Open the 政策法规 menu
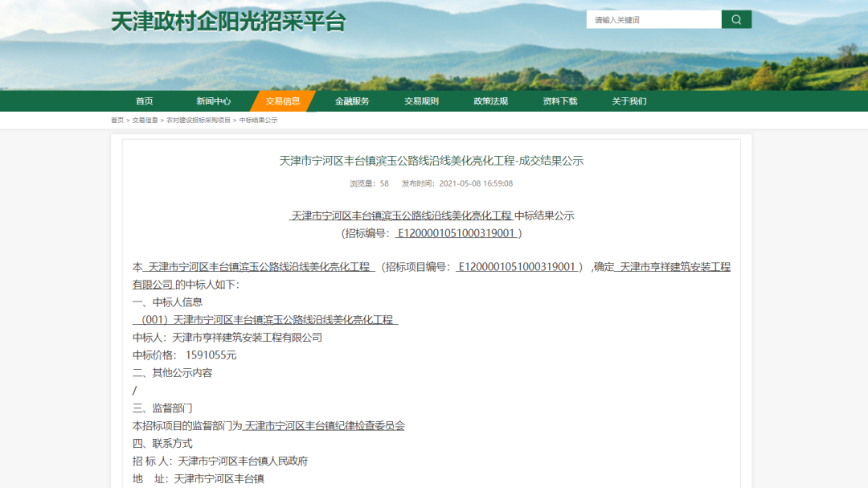The height and width of the screenshot is (488, 868). click(x=487, y=101)
